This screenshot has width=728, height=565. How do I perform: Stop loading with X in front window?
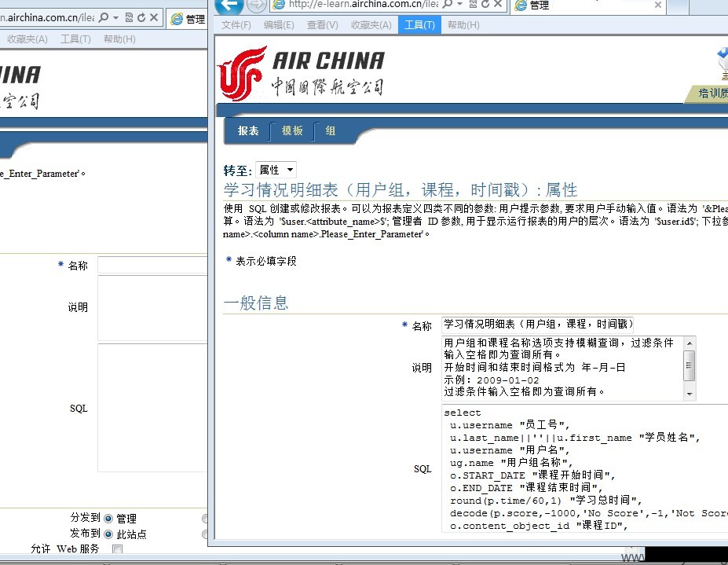click(498, 4)
